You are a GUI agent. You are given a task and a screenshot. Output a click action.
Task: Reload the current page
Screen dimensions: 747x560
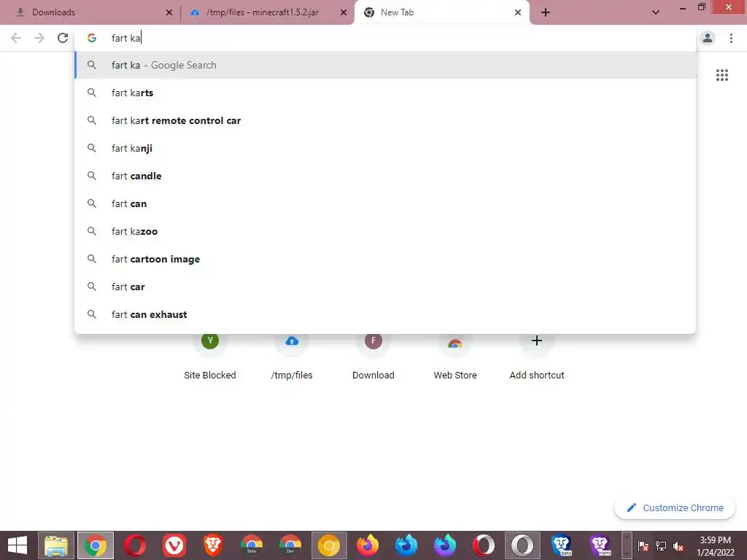pyautogui.click(x=63, y=38)
